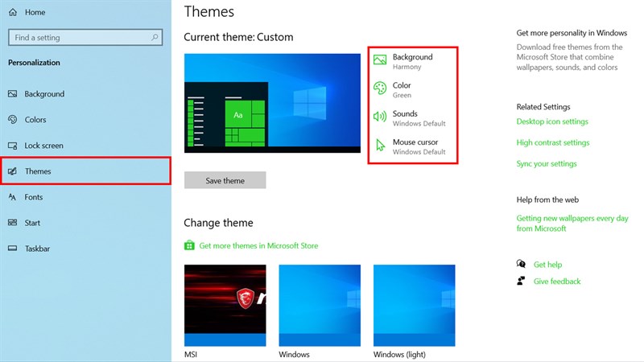Screen dimensions: 644x362
Task: Open High contrast settings link
Action: point(553,142)
